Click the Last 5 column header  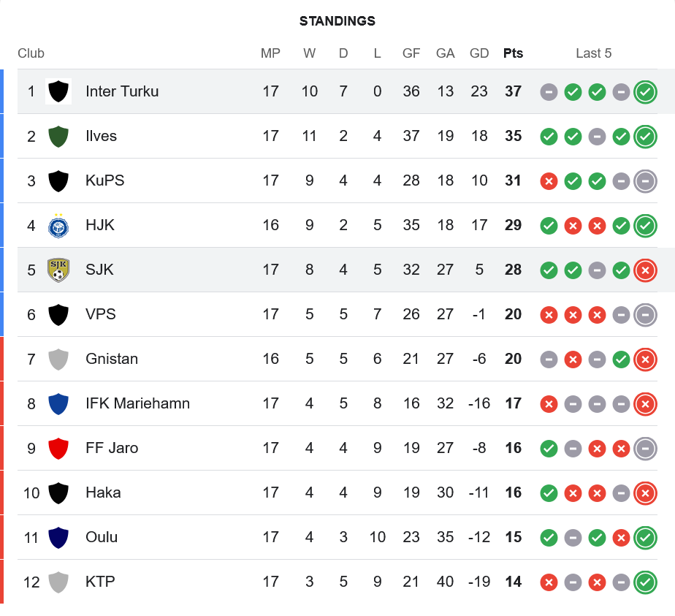(593, 53)
